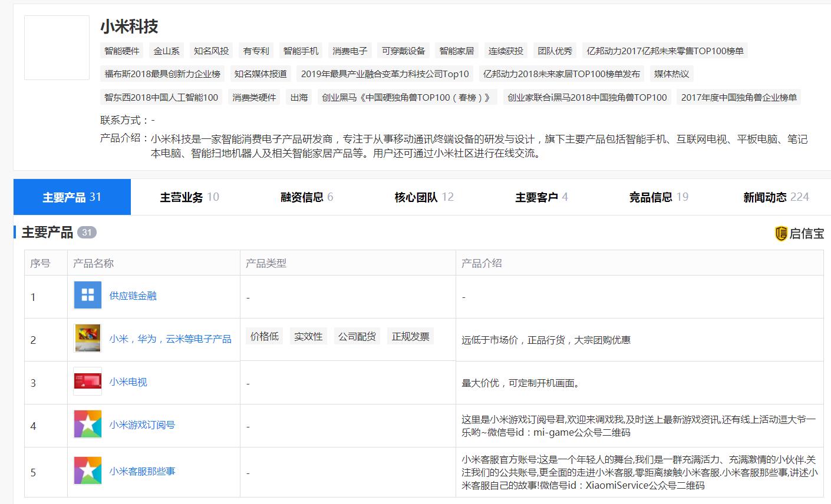
Task: Switch to the 主要产品 tab
Action: click(72, 197)
